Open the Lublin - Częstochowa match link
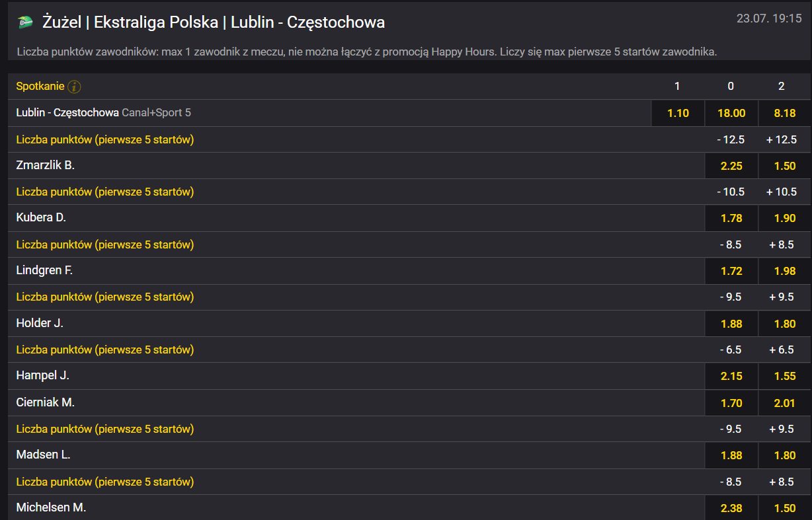The height and width of the screenshot is (520, 812). tap(67, 112)
